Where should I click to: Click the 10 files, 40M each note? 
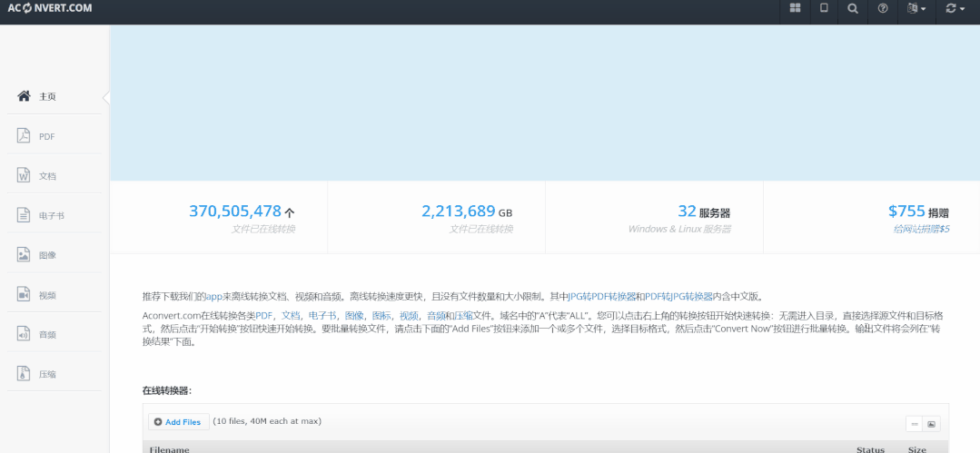[x=268, y=421]
